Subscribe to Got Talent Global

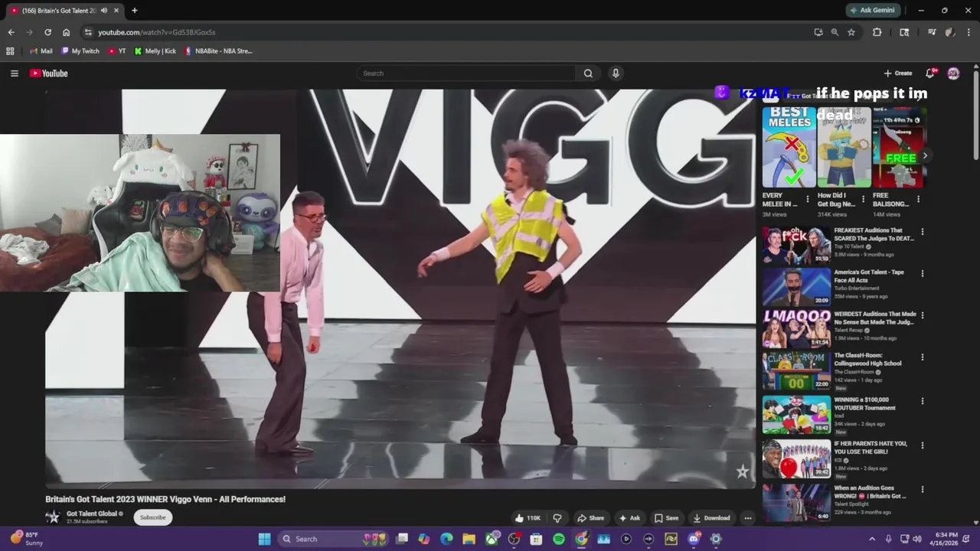click(152, 517)
